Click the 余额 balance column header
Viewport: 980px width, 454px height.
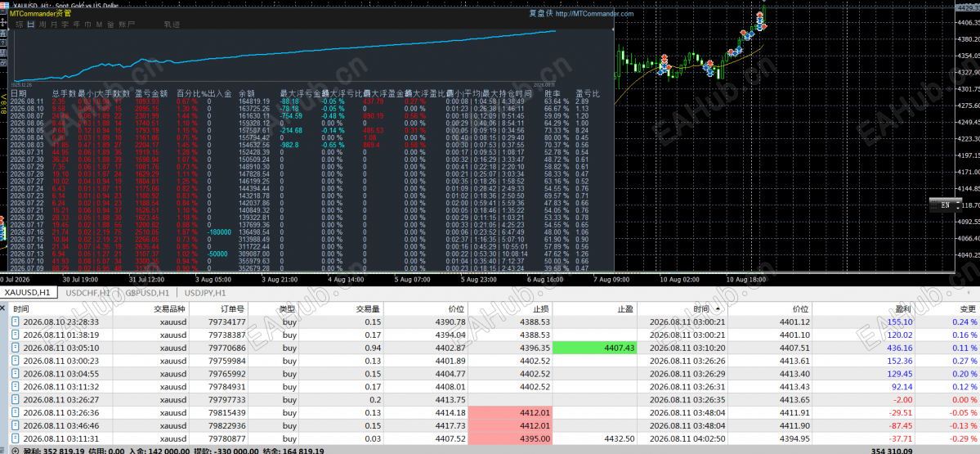pos(247,93)
